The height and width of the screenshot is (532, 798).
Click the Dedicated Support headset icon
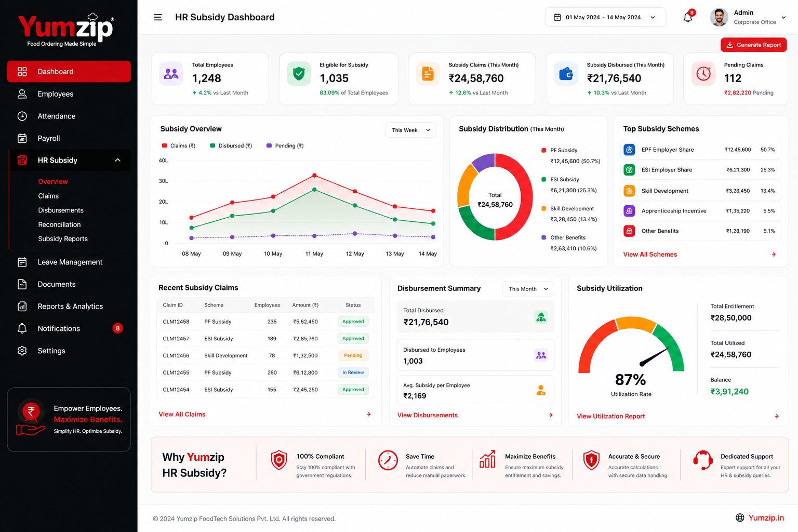[x=702, y=460]
